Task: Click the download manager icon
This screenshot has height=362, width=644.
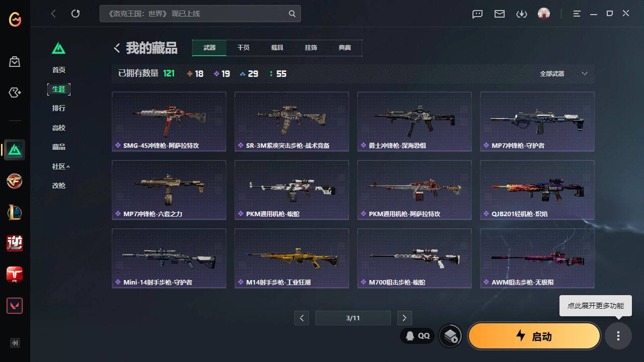Action: click(x=522, y=14)
